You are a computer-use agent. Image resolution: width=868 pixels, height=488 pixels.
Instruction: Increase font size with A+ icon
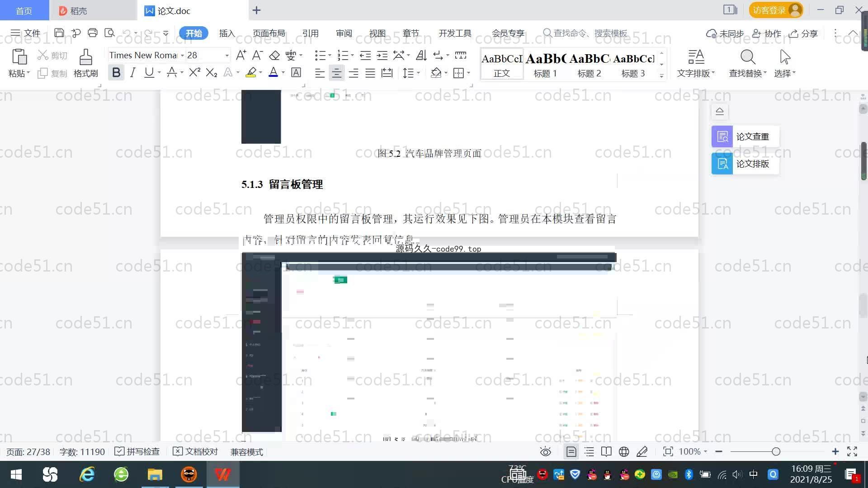click(241, 55)
